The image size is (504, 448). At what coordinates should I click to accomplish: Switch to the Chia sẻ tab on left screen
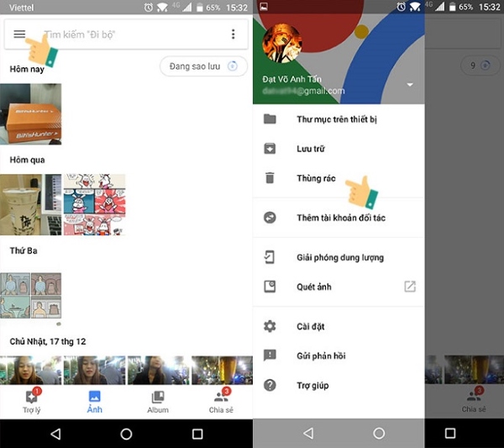[221, 402]
